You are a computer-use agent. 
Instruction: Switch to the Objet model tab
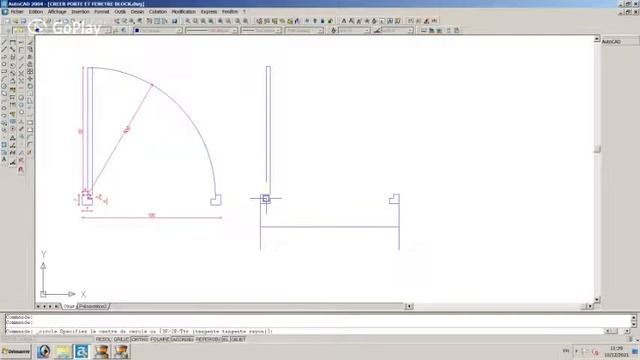click(69, 306)
